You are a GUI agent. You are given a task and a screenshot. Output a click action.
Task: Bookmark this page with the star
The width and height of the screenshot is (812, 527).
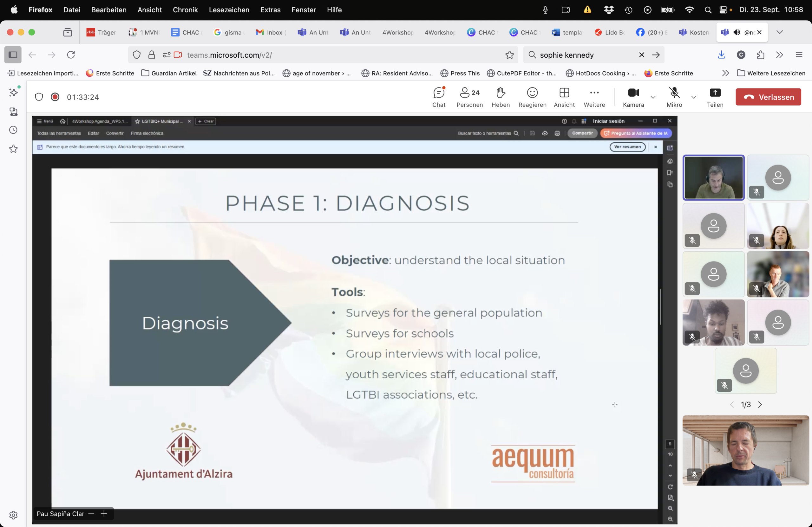coord(509,55)
